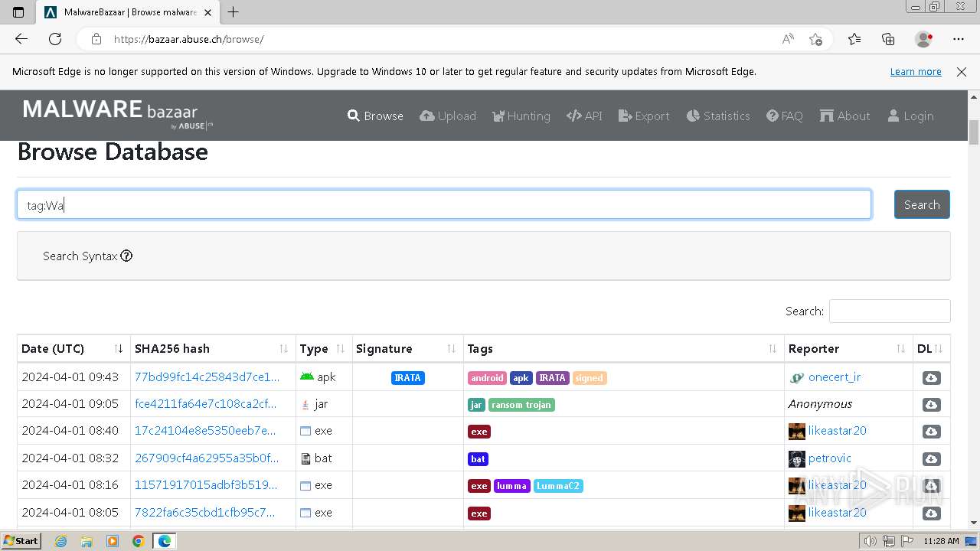
Task: Download the jar sample via cloud icon
Action: pos(931,405)
